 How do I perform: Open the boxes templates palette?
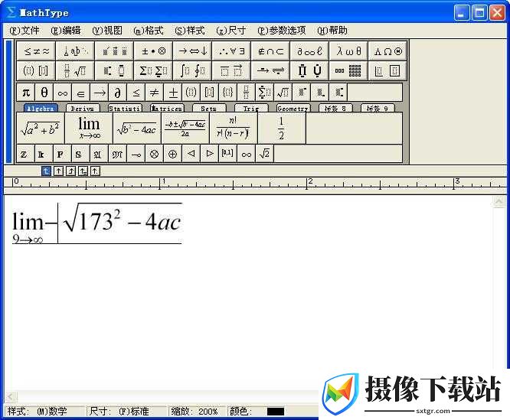click(x=387, y=70)
